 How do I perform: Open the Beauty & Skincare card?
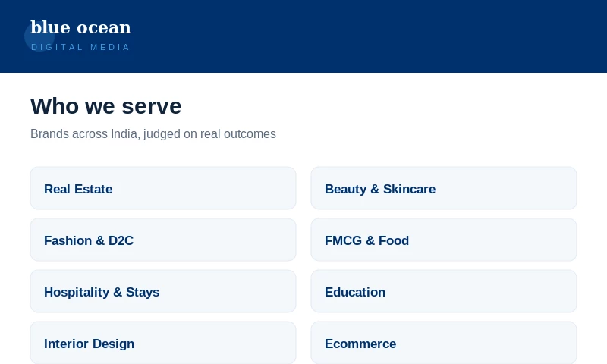(x=444, y=188)
